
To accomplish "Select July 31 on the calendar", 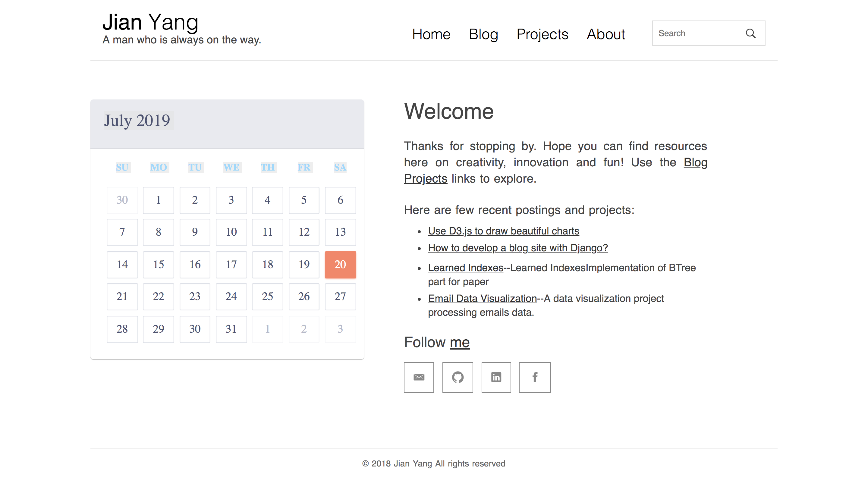I will click(x=231, y=329).
